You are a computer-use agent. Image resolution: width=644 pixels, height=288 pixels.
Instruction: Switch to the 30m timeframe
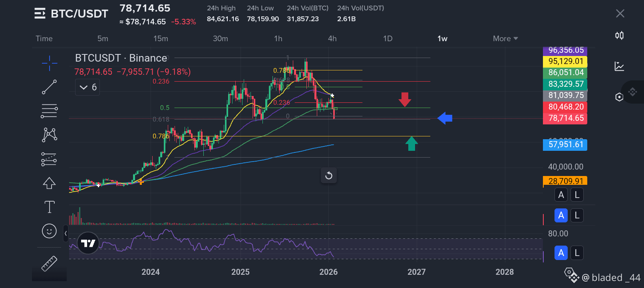(221, 38)
